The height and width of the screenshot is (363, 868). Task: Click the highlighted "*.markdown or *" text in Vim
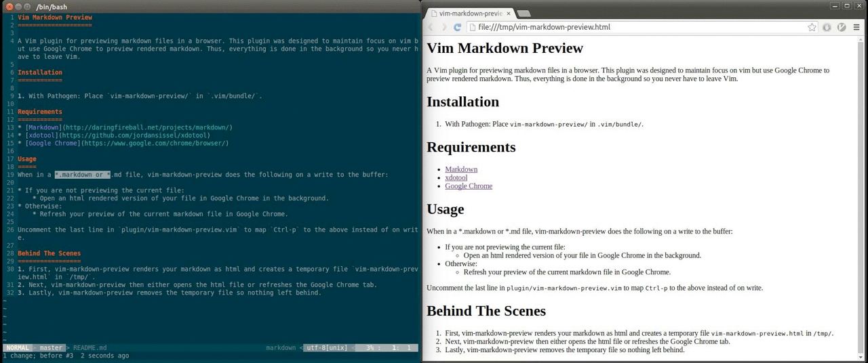tap(82, 175)
